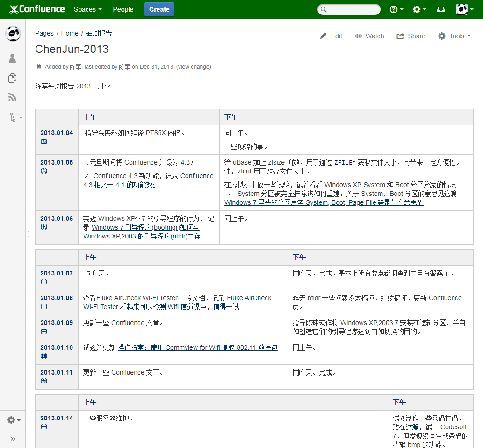This screenshot has width=483, height=448.
Task: Open the 'view change' link
Action: (194, 67)
